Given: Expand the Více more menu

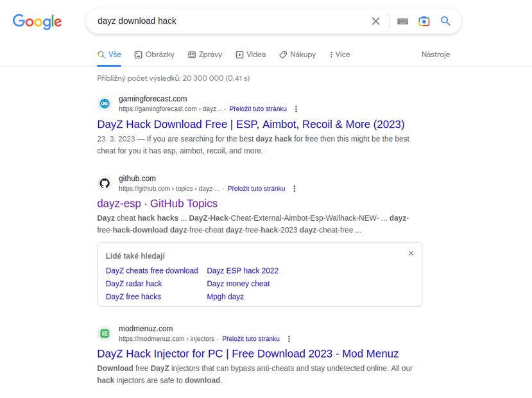Looking at the screenshot, I should click(x=339, y=55).
